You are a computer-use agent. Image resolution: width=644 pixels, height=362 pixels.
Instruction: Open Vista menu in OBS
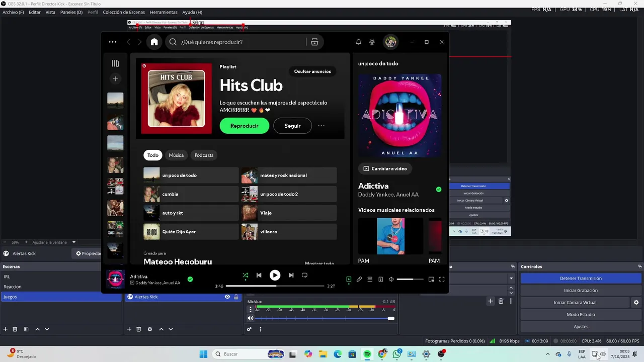click(x=50, y=12)
